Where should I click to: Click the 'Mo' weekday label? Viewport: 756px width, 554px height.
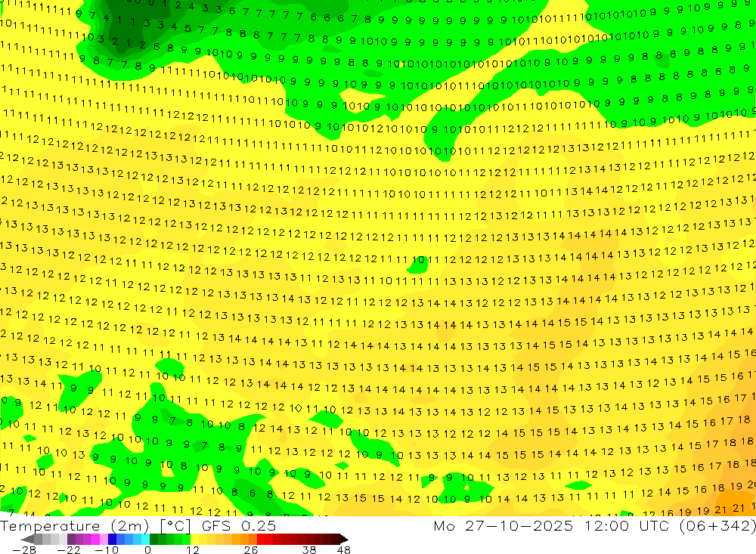coord(444,525)
